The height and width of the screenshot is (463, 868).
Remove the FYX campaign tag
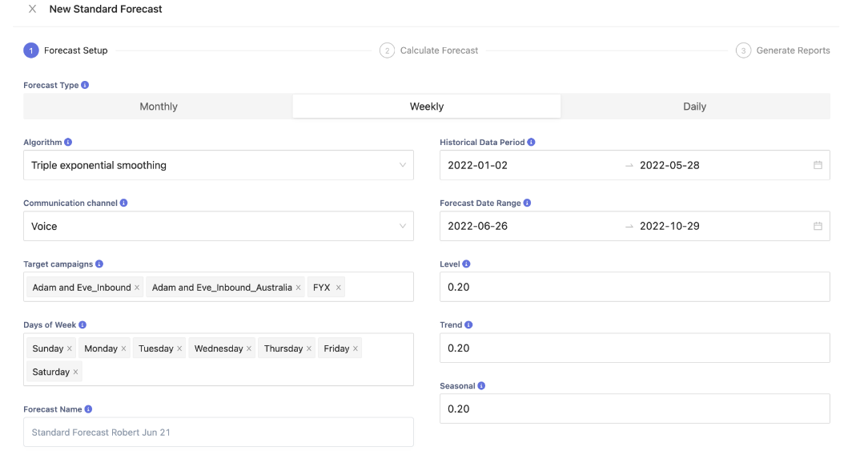click(x=338, y=288)
